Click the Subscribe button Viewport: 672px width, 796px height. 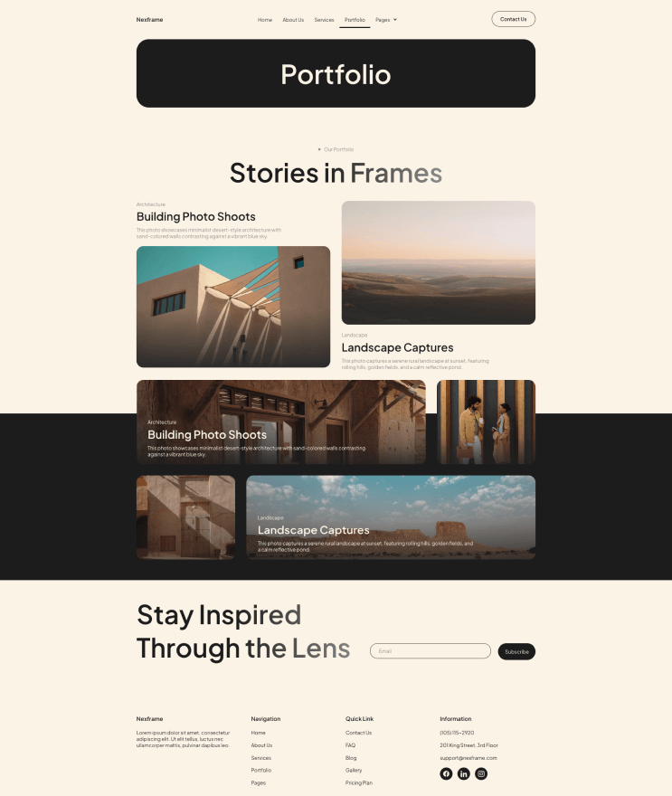[516, 651]
